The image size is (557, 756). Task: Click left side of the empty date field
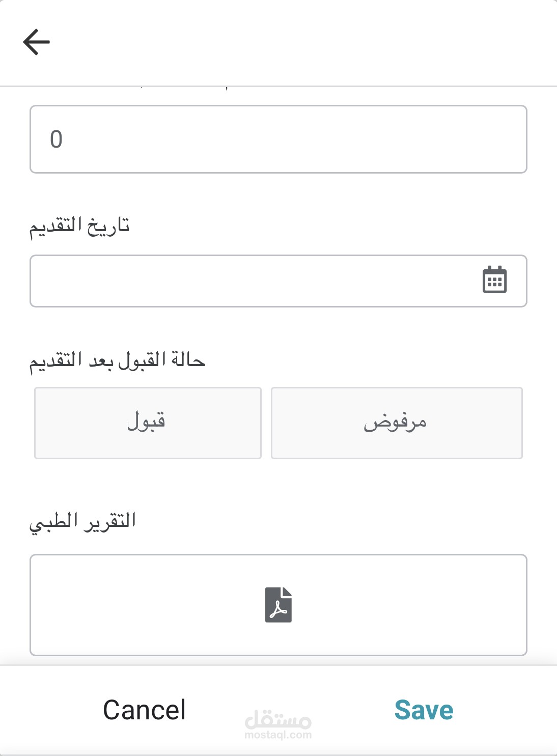[102, 281]
